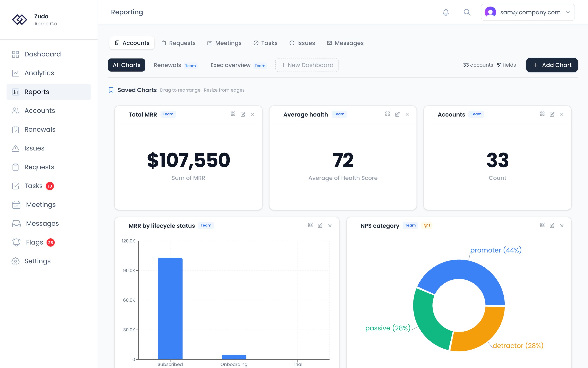Open notifications bell icon
Screen dimensions: 588x368
click(x=446, y=12)
